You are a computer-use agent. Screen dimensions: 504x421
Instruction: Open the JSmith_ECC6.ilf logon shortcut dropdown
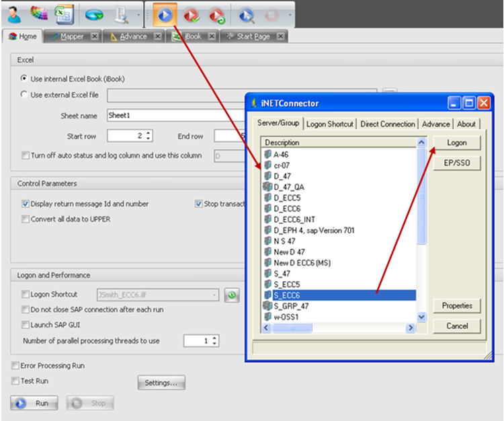[x=214, y=295]
